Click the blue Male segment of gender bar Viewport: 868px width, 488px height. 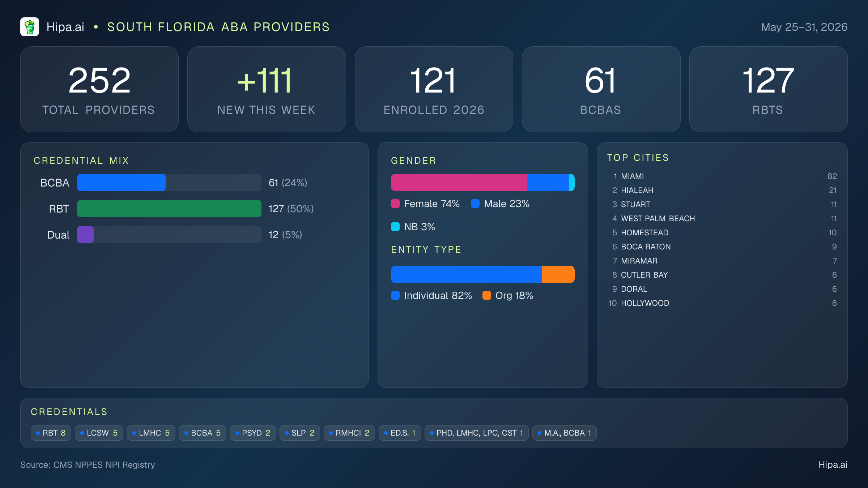click(x=548, y=183)
